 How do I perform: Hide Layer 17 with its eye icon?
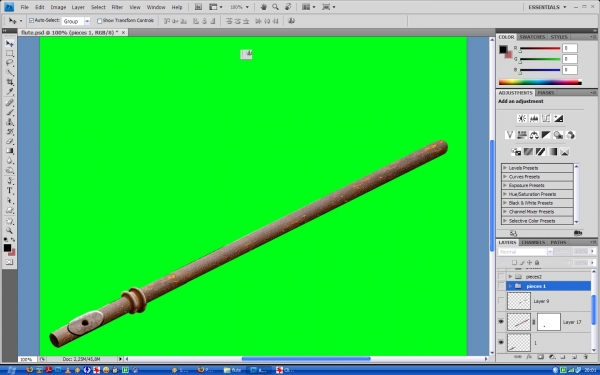pyautogui.click(x=501, y=321)
